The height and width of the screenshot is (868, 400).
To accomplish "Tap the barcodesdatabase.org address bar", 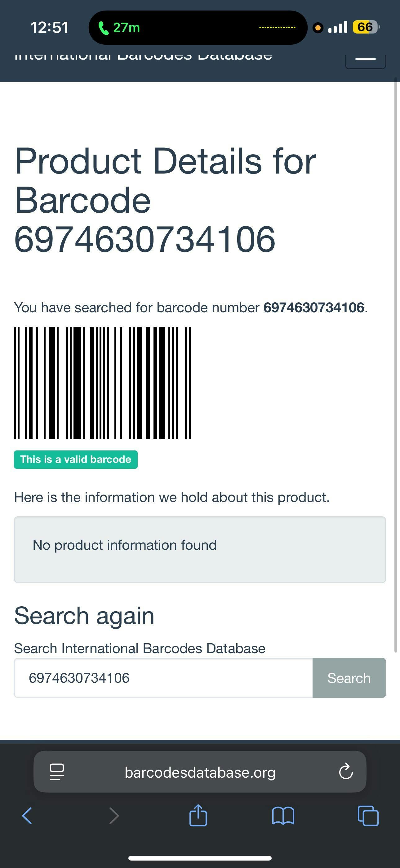I will (200, 772).
